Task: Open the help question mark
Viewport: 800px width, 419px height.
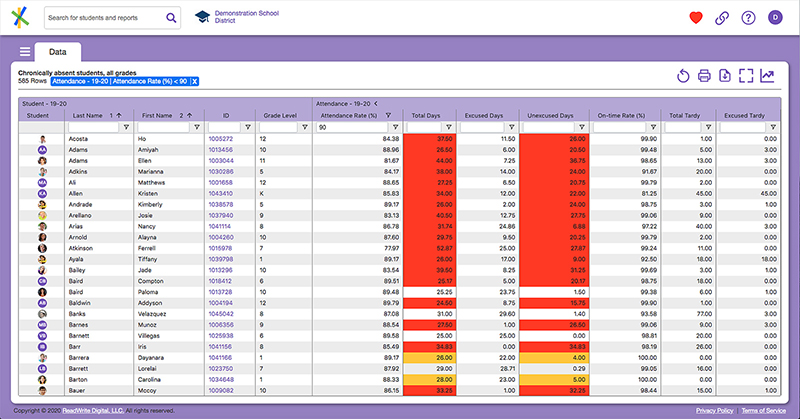Action: point(748,18)
